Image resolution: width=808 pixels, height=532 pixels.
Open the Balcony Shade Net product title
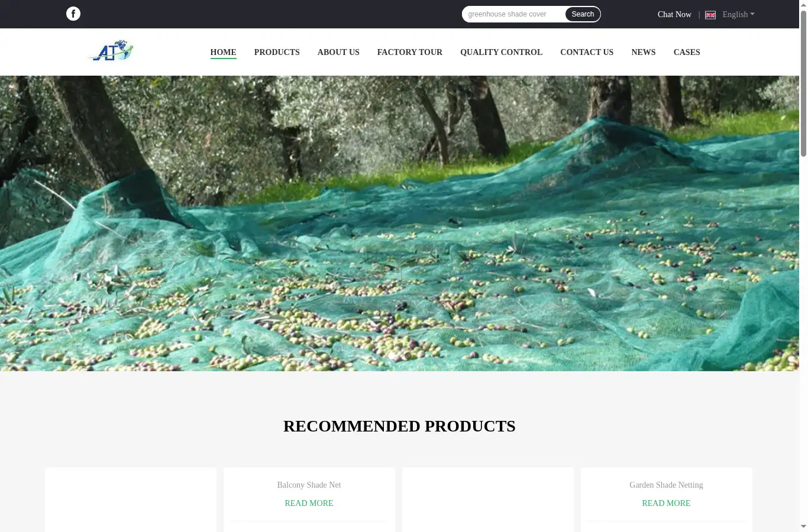click(309, 485)
